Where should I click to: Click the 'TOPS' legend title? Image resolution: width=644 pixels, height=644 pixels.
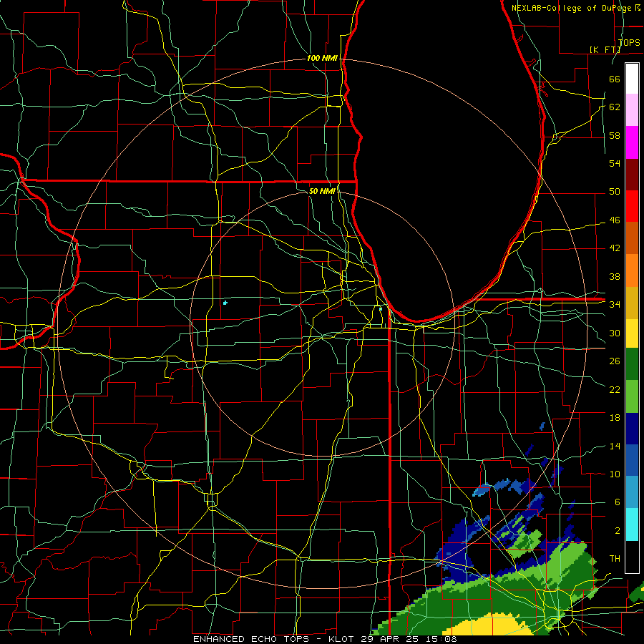tap(629, 42)
